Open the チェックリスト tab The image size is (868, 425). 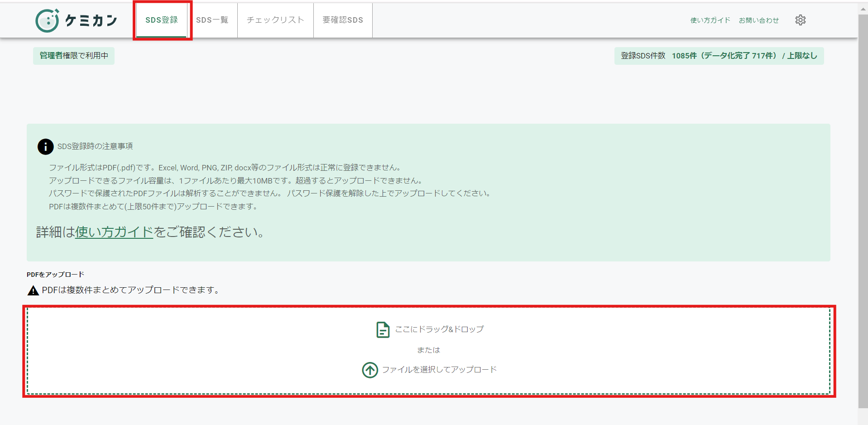pos(275,20)
